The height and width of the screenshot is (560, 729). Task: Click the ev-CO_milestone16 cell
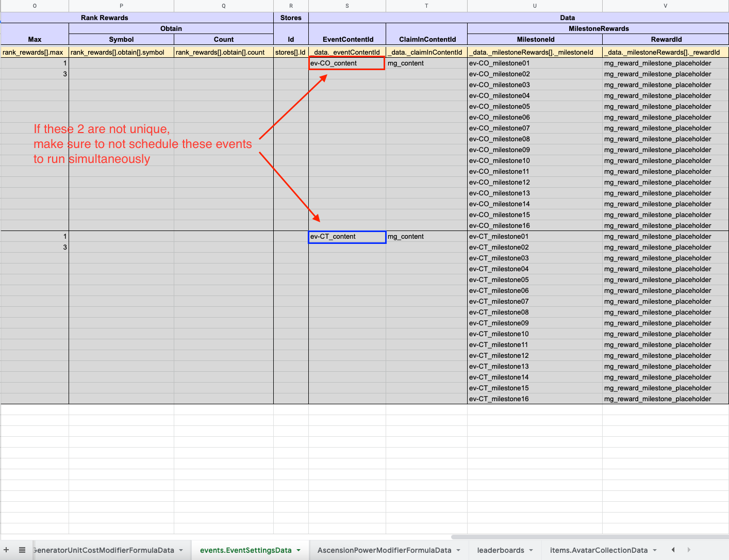tap(535, 225)
